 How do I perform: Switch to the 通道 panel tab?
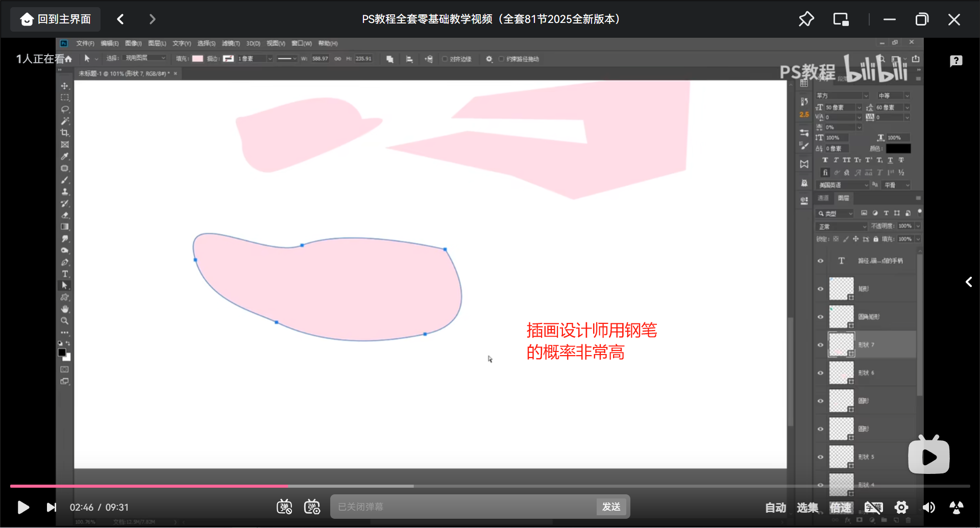coord(823,198)
